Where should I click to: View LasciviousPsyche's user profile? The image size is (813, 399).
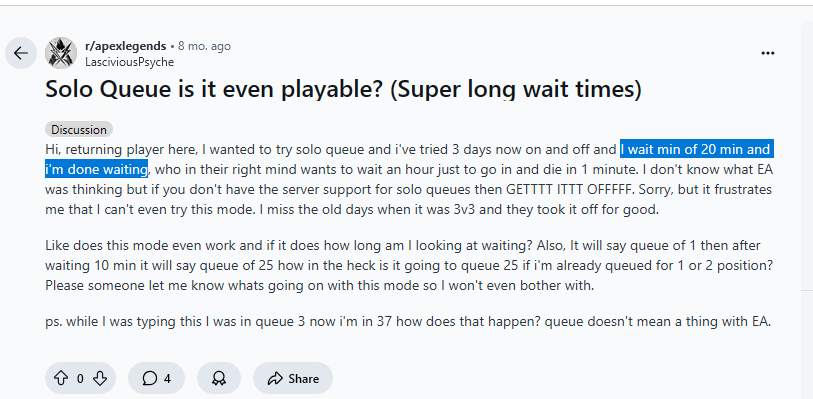click(129, 62)
